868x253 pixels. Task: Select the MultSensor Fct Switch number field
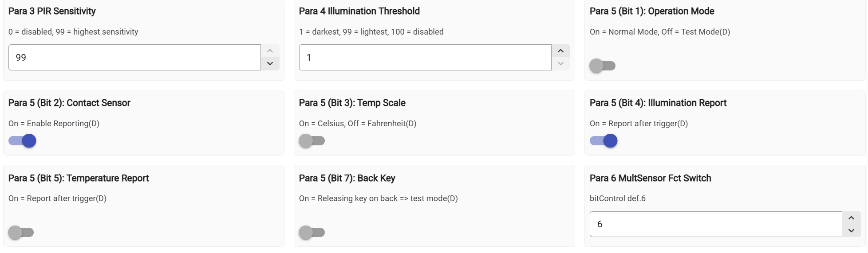[715, 224]
